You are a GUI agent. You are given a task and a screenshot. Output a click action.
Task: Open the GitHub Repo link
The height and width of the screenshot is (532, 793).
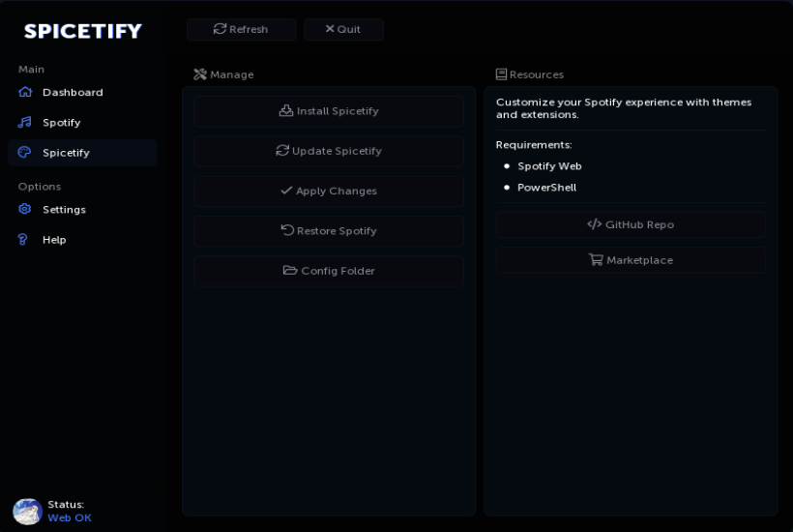(x=631, y=224)
